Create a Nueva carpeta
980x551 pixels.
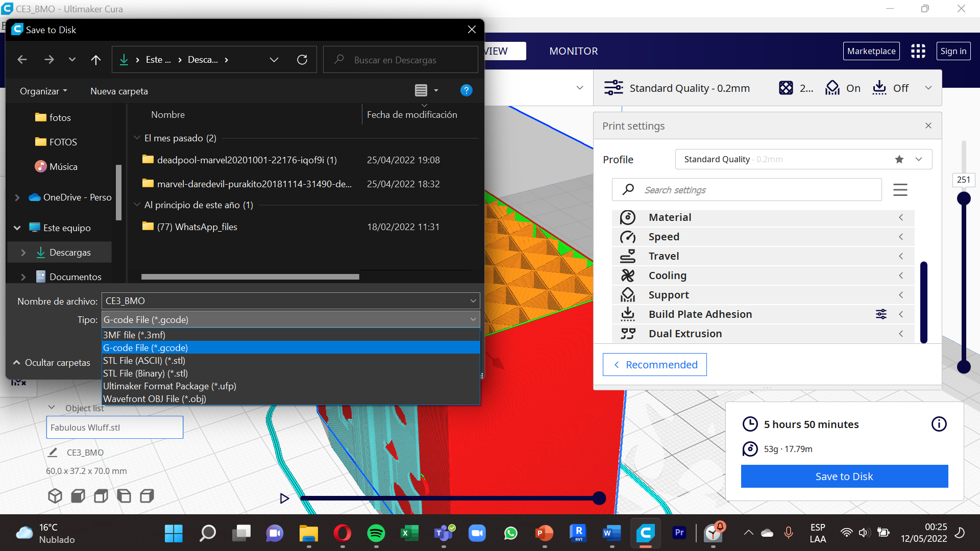tap(119, 91)
